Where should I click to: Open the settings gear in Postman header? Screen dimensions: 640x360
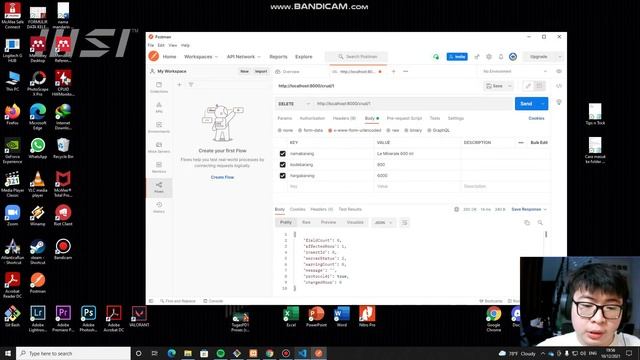coord(489,57)
